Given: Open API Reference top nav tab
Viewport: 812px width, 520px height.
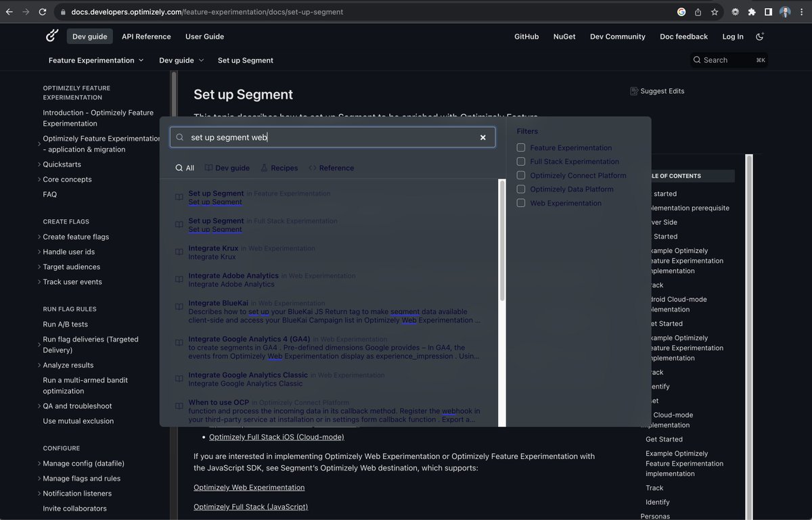Looking at the screenshot, I should [x=146, y=37].
